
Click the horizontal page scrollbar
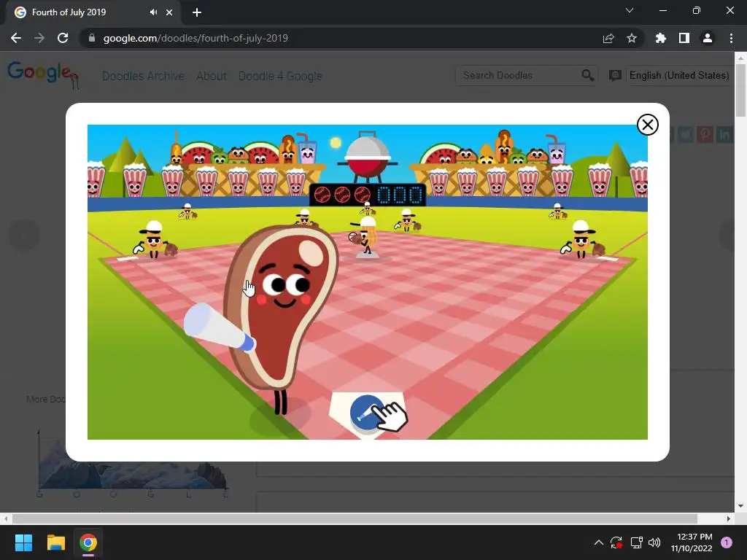(355, 518)
